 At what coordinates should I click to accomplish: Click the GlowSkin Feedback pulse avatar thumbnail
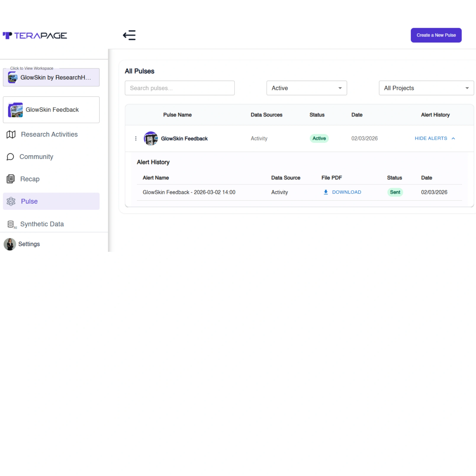tap(151, 138)
